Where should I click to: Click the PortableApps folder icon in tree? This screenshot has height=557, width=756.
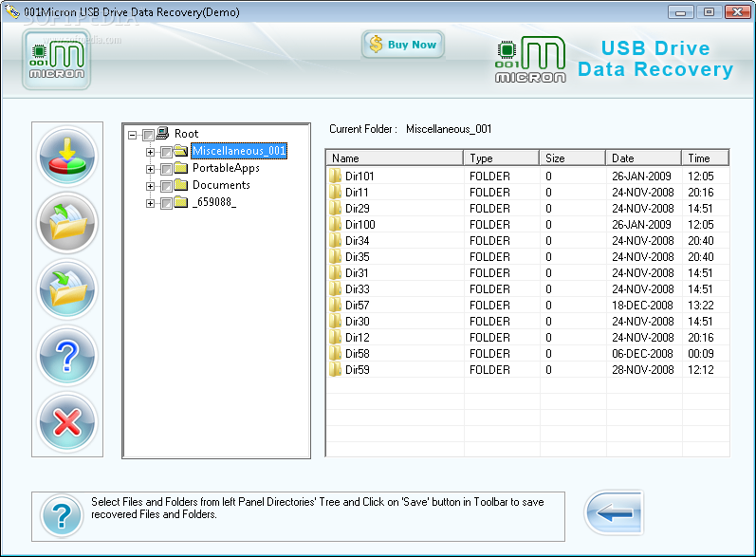coord(181,168)
